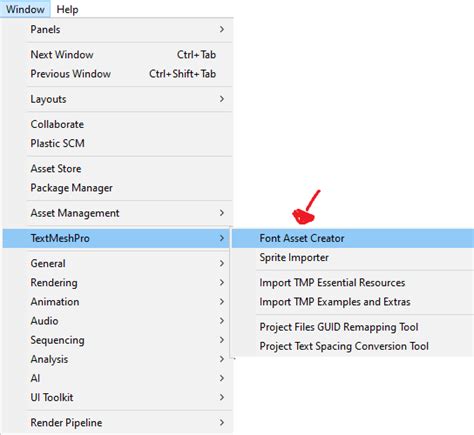Open the Animation submenu entry
Screen dimensions: 474x435
coord(117,302)
